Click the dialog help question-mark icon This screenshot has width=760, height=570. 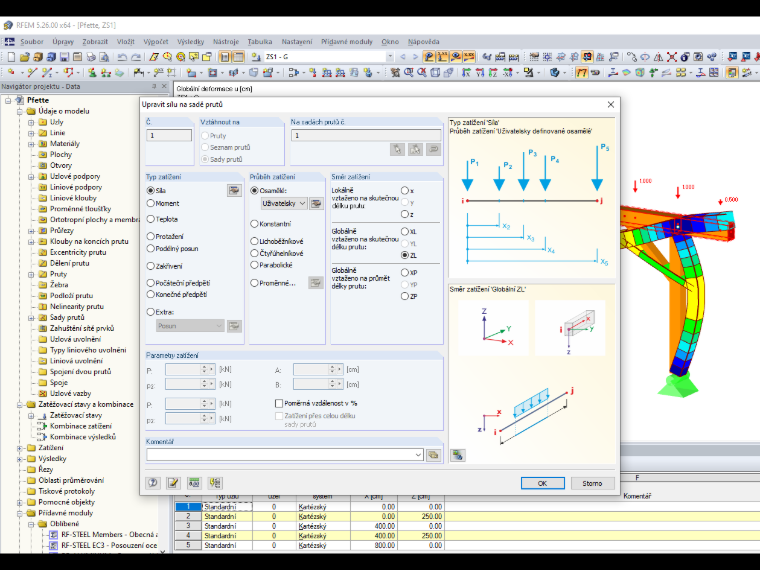153,483
